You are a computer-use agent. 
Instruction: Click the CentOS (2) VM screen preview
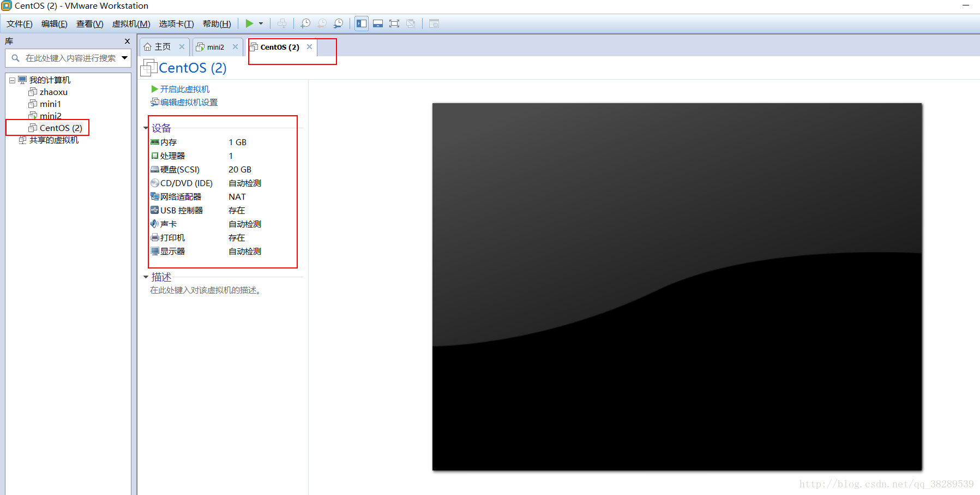tap(677, 287)
